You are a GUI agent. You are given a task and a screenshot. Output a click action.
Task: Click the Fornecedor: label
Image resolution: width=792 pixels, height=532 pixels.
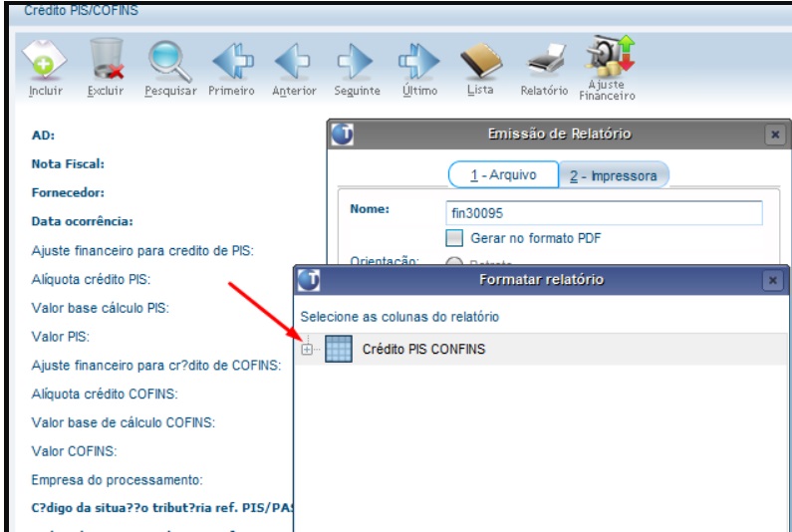68,192
